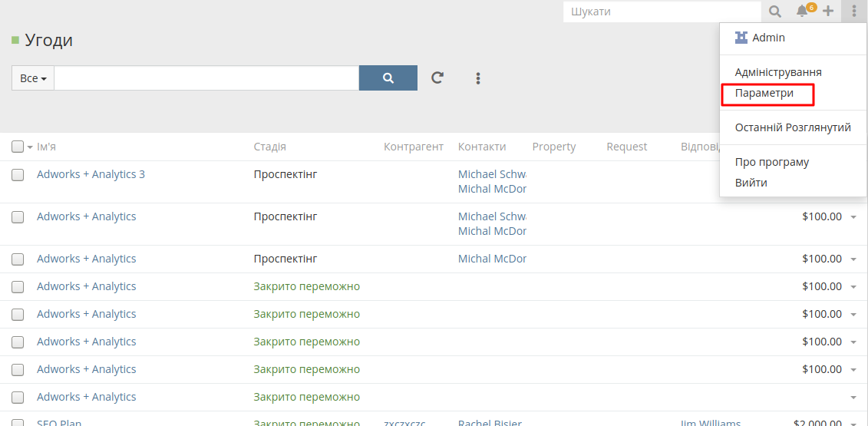Open contact Rachel Bisier

click(490, 422)
